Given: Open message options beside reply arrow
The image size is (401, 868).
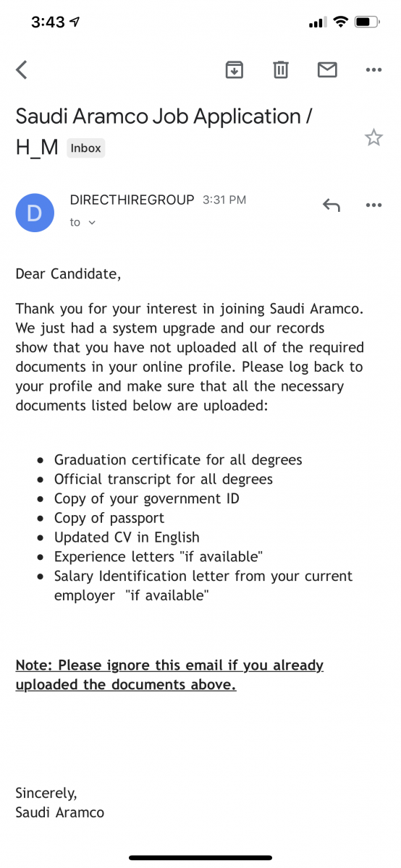Looking at the screenshot, I should click(373, 205).
